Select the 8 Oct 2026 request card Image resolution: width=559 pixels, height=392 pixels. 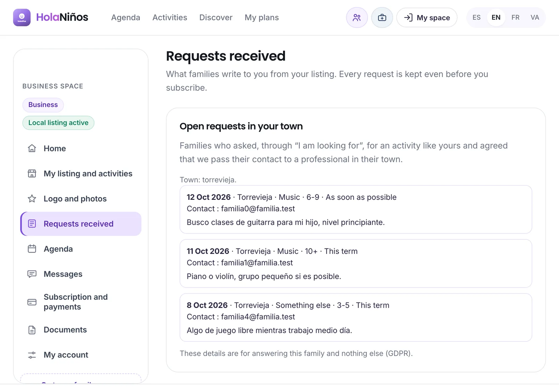point(356,317)
